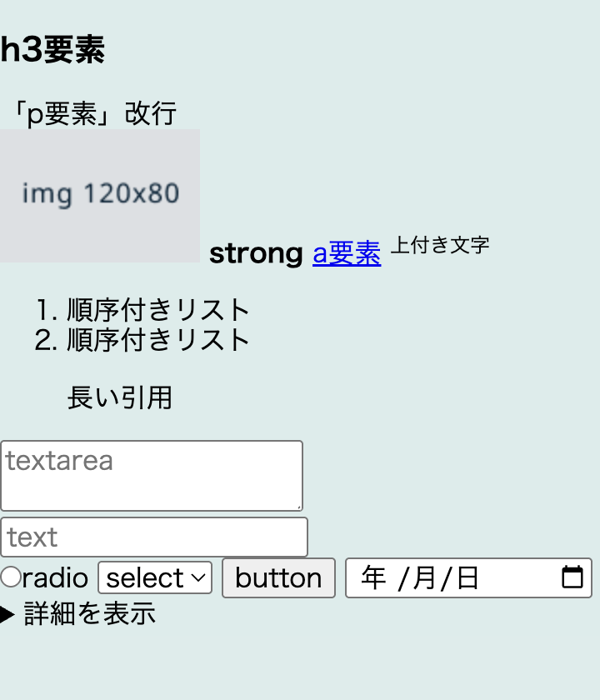Screen dimensions: 600x700
Task: Open the 'select' dropdown menu
Action: (x=154, y=577)
